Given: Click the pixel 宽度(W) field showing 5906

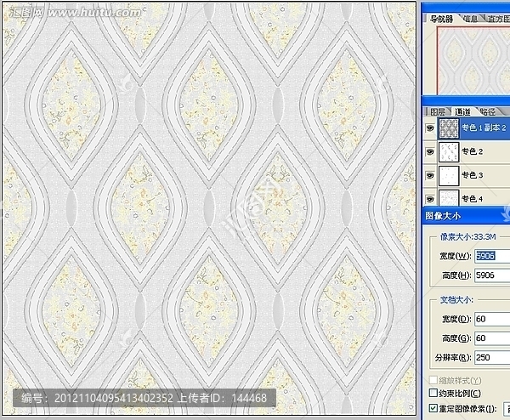Looking at the screenshot, I should [x=492, y=256].
